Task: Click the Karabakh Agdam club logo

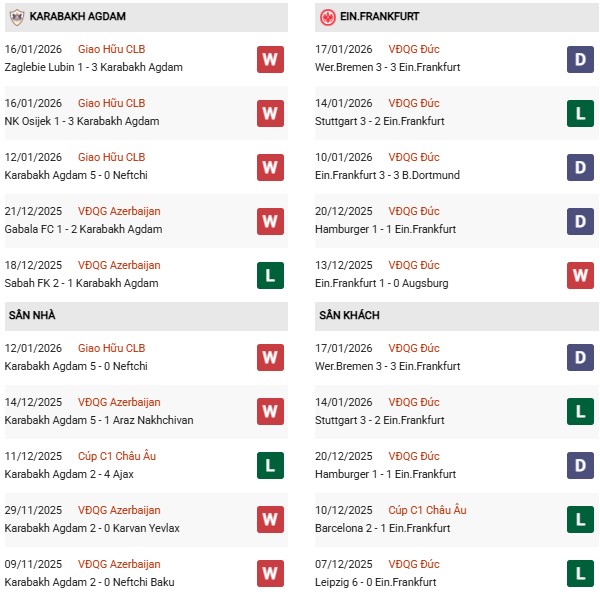Action: pos(16,17)
